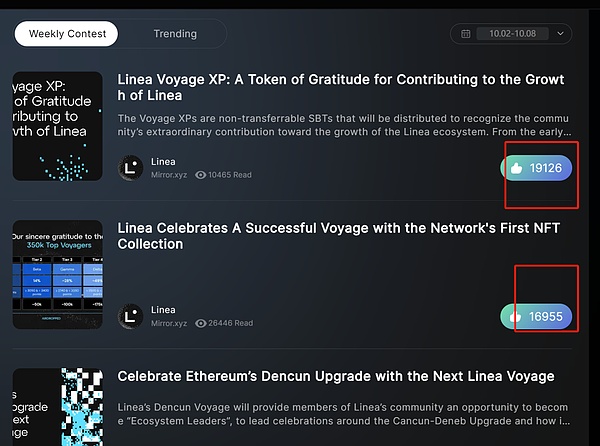The width and height of the screenshot is (600, 446).
Task: Click the eye icon beside 26446 Read
Action: tap(201, 324)
